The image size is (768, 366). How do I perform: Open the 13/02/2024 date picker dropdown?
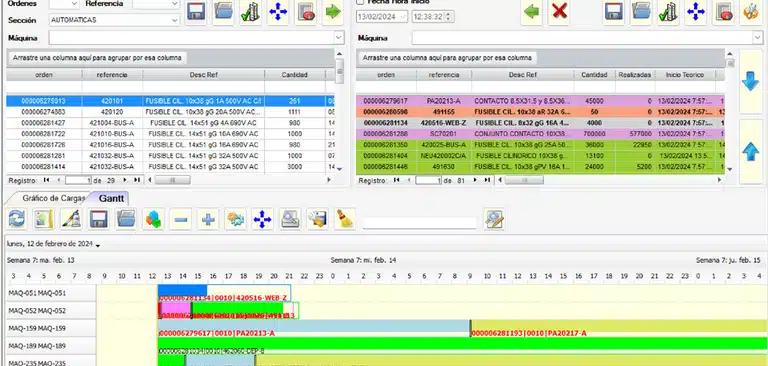tap(403, 17)
